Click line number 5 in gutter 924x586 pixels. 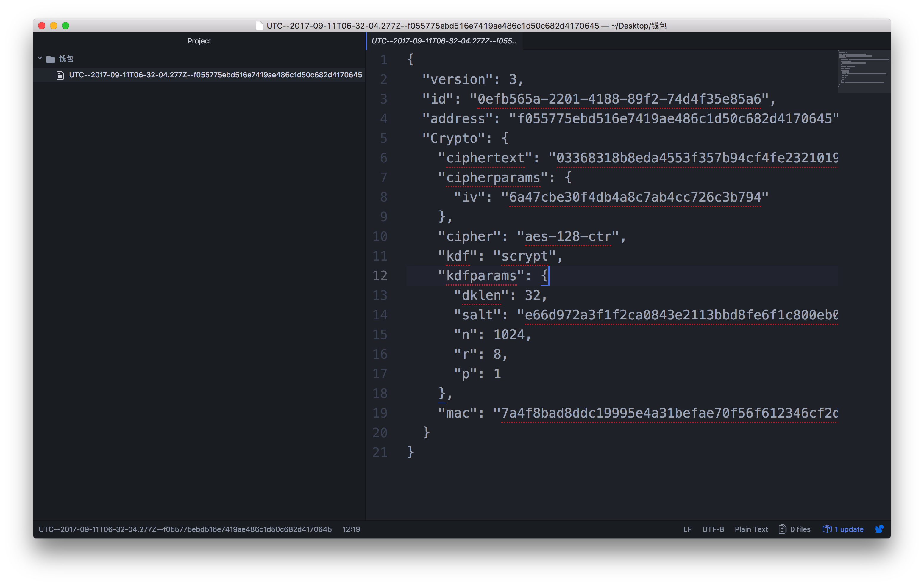(x=383, y=138)
